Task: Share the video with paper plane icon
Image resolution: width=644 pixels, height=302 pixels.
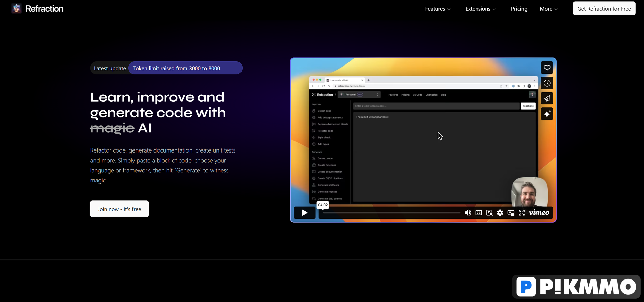Action: pyautogui.click(x=547, y=98)
